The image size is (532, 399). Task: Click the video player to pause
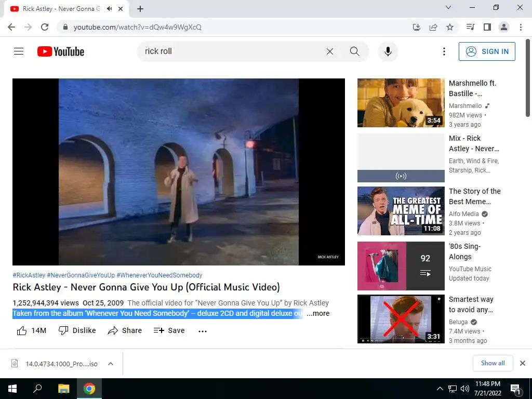point(179,171)
